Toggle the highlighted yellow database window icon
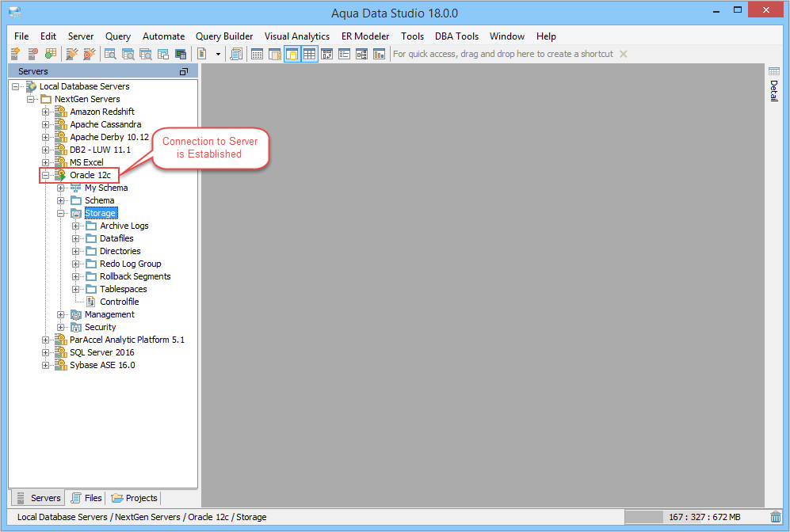Image resolution: width=790 pixels, height=532 pixels. pos(292,54)
